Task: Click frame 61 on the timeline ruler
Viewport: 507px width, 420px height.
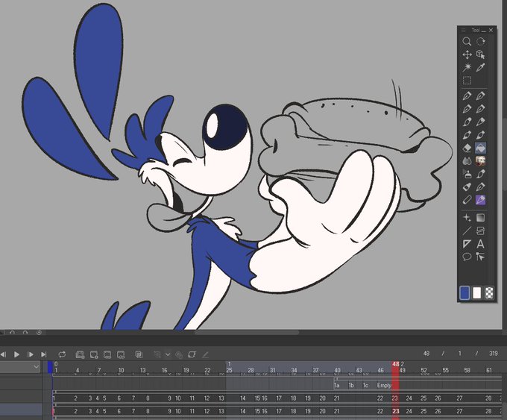Action: click(489, 370)
